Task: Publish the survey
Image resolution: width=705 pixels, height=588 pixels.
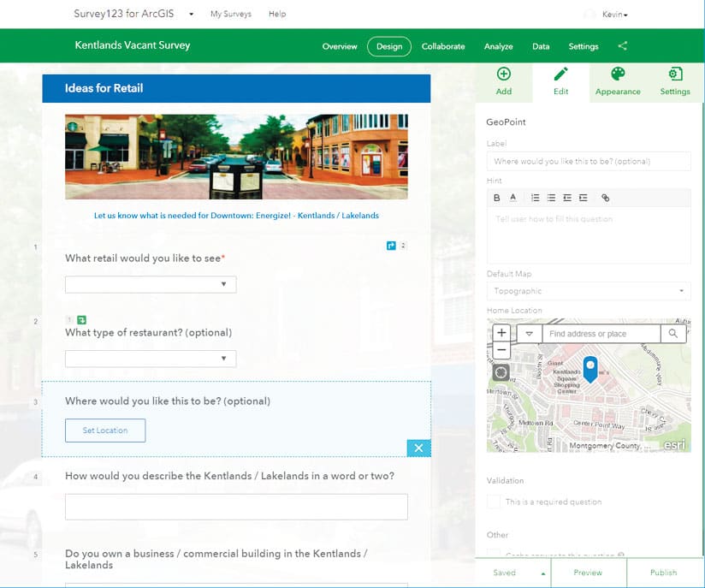Action: click(663, 573)
